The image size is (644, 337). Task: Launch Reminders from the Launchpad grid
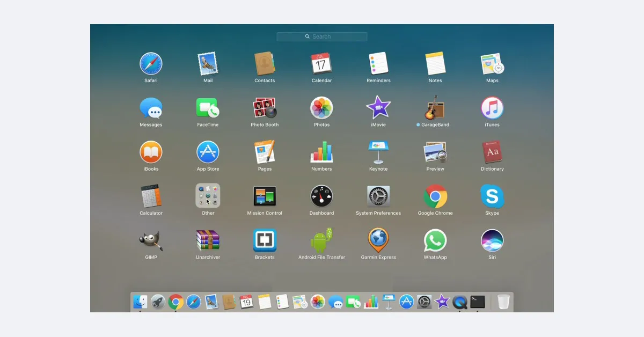pos(378,64)
